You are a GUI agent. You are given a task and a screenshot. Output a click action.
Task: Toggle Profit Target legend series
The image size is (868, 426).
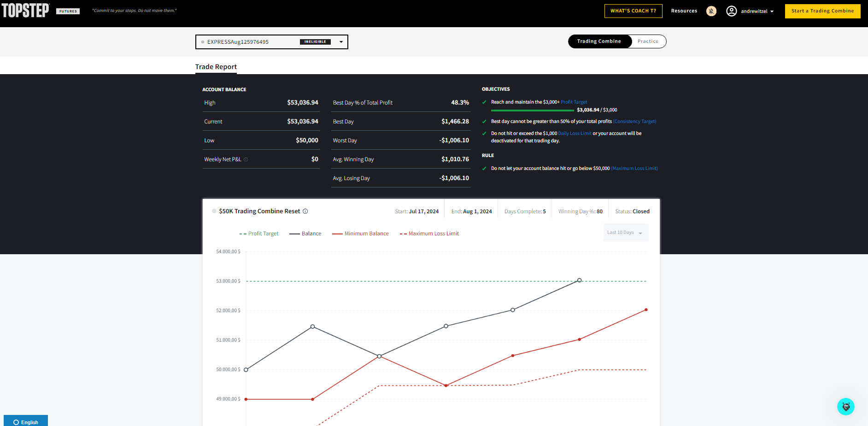[x=259, y=233]
